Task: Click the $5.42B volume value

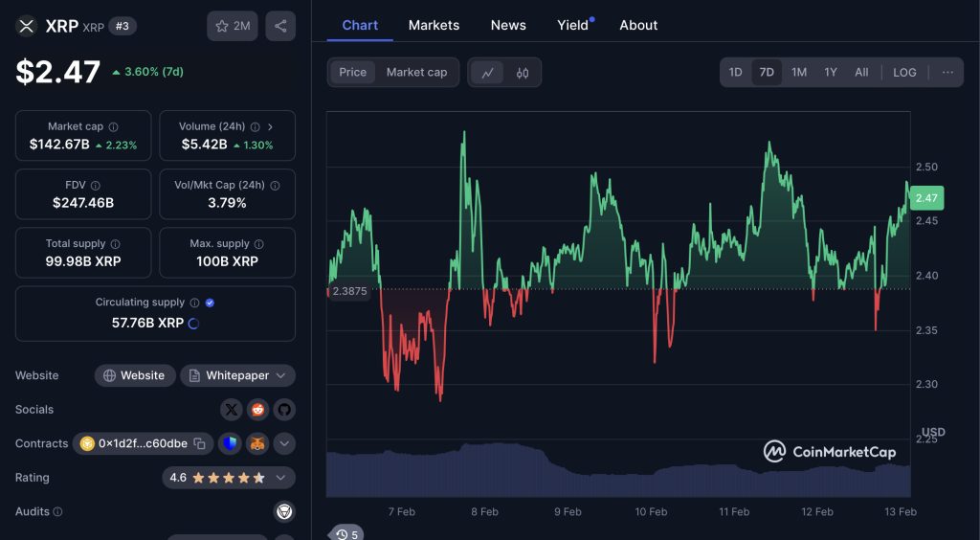Action: [205, 145]
